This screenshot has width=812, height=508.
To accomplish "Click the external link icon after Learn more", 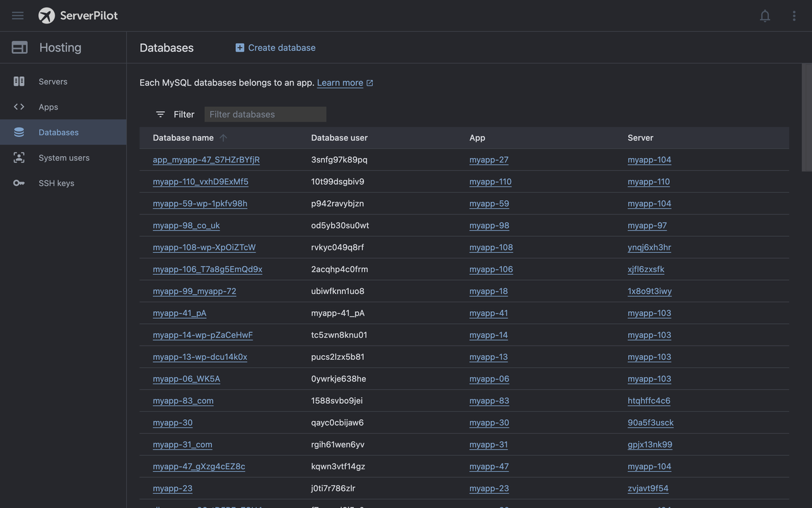I will tap(370, 83).
